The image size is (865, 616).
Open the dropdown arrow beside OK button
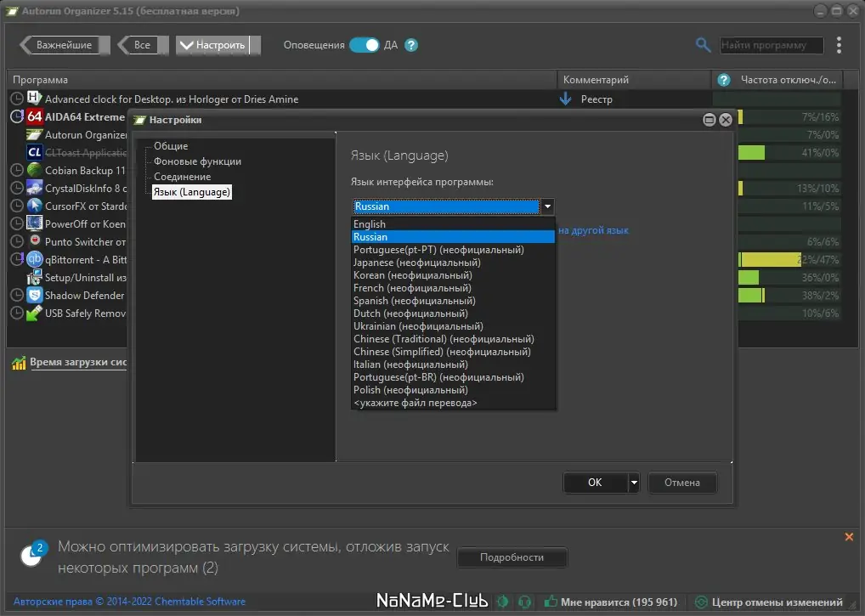634,483
